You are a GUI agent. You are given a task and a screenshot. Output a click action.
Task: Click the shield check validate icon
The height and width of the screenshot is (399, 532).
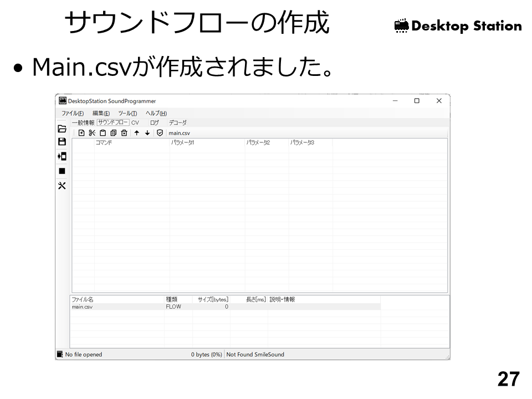point(160,133)
